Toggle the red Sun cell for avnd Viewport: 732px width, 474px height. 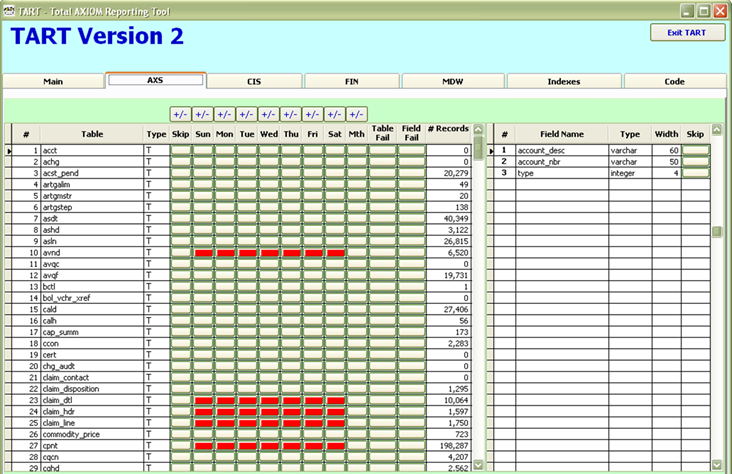point(204,253)
